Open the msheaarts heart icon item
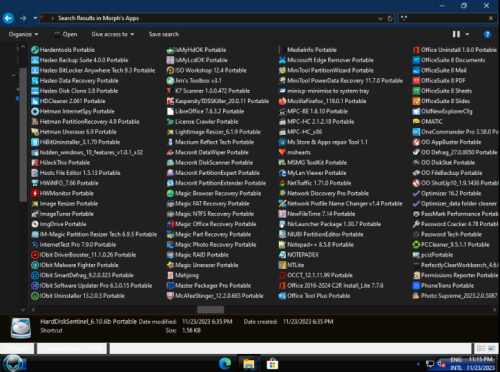 (282, 152)
